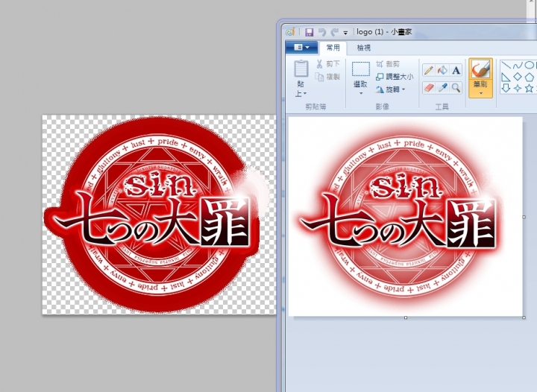Screen dimensions: 537x392
Task: Click the transparent logo image in background viewer
Action: pos(159,215)
